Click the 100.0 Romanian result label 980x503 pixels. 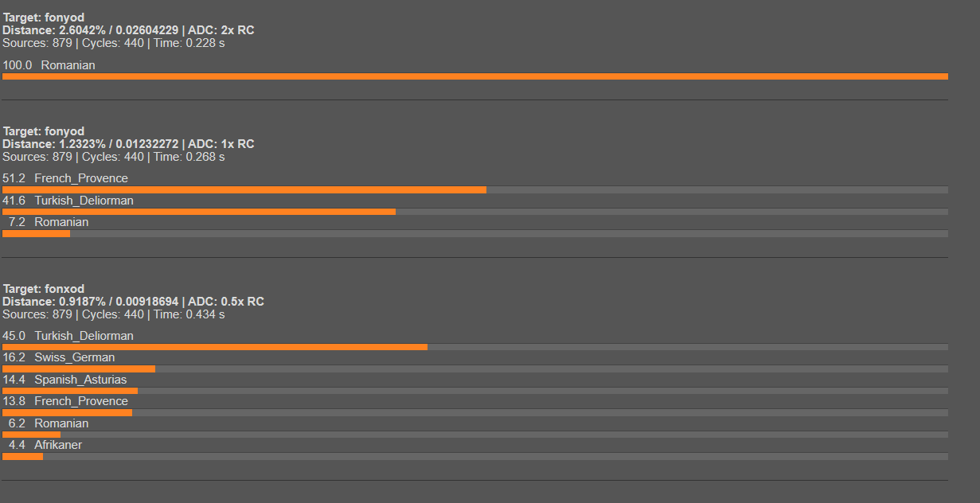pyautogui.click(x=49, y=65)
